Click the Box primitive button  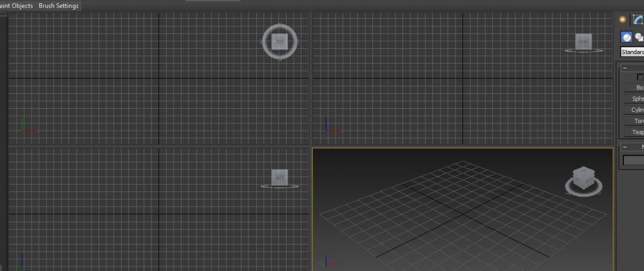point(634,88)
